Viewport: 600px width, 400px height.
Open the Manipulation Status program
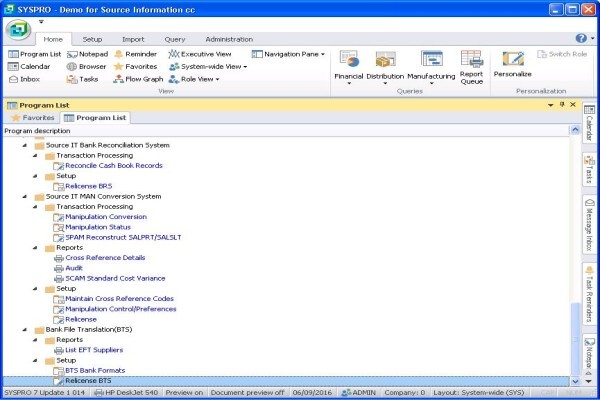click(x=98, y=227)
